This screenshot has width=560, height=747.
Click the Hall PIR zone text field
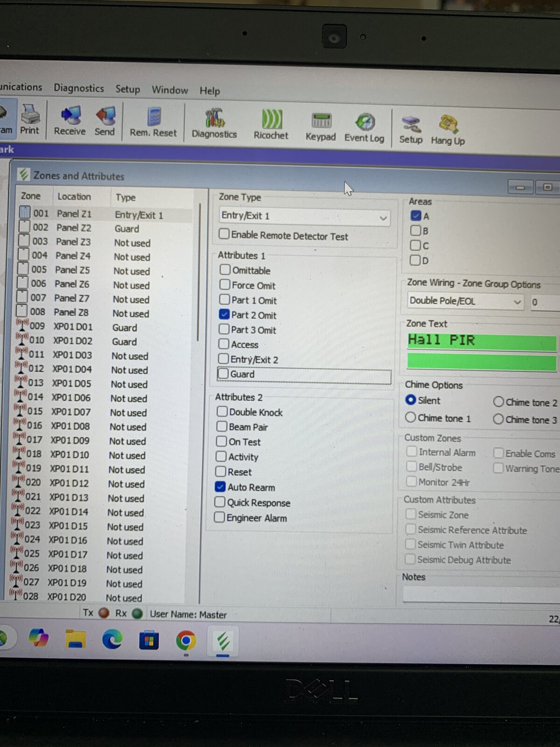click(x=481, y=341)
